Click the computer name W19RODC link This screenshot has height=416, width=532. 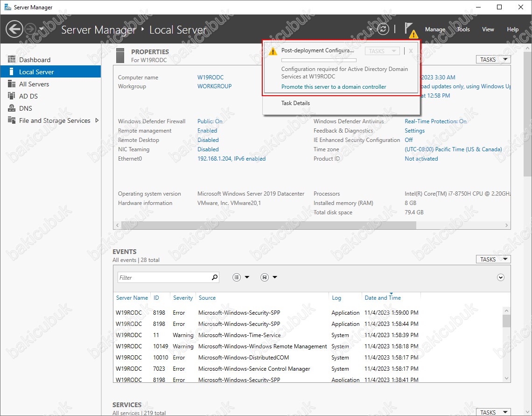pos(210,77)
